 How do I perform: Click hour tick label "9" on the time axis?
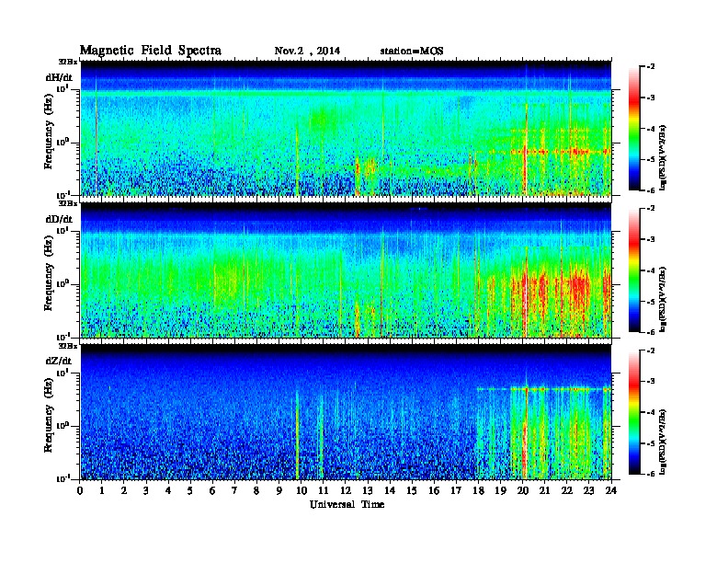(x=279, y=490)
